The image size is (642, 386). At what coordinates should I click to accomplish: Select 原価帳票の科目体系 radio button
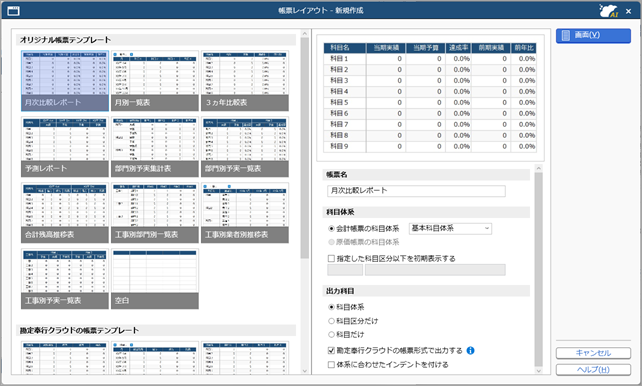(331, 242)
